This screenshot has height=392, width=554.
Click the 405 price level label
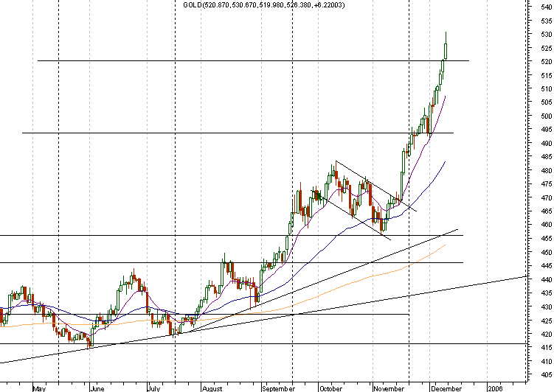546,375
